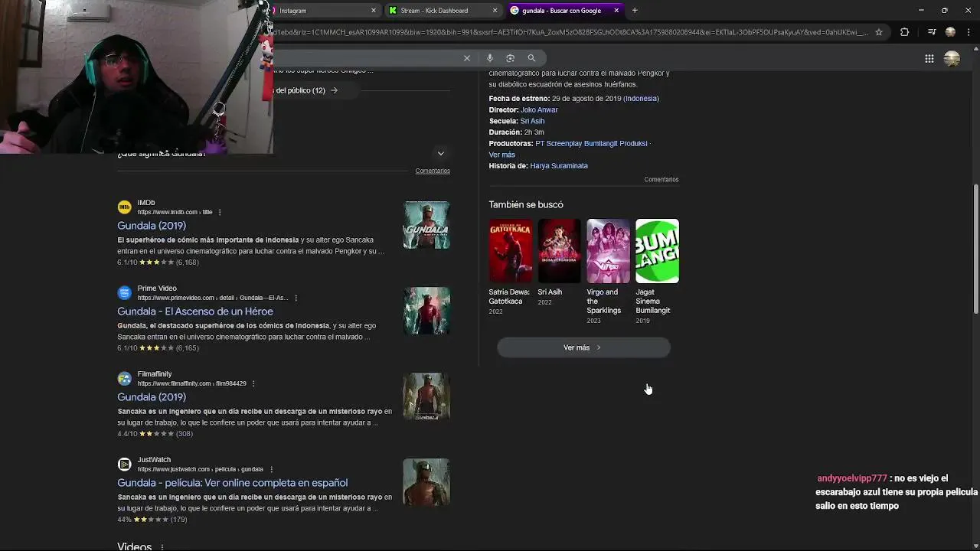980x551 pixels.
Task: Open Google Lens image search
Action: [x=511, y=58]
